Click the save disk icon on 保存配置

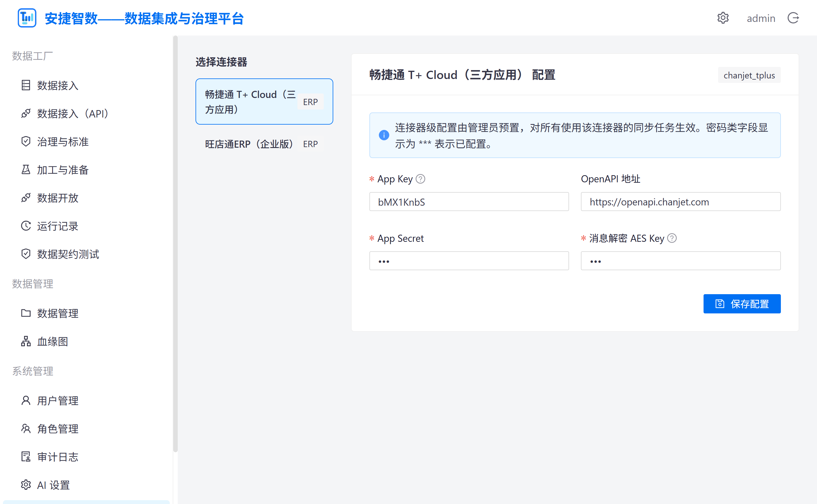(x=720, y=304)
